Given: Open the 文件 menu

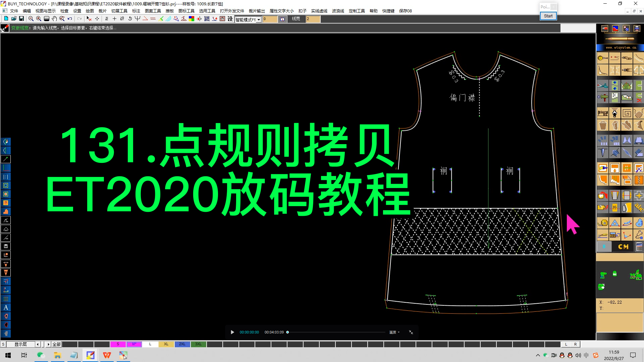Looking at the screenshot, I should click(14, 11).
